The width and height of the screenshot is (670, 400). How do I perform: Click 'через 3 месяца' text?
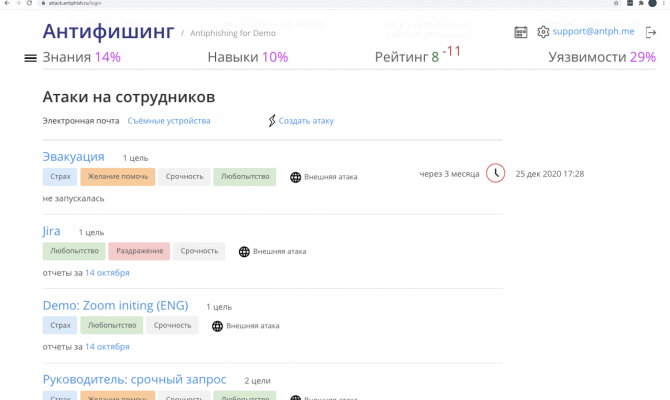click(449, 174)
